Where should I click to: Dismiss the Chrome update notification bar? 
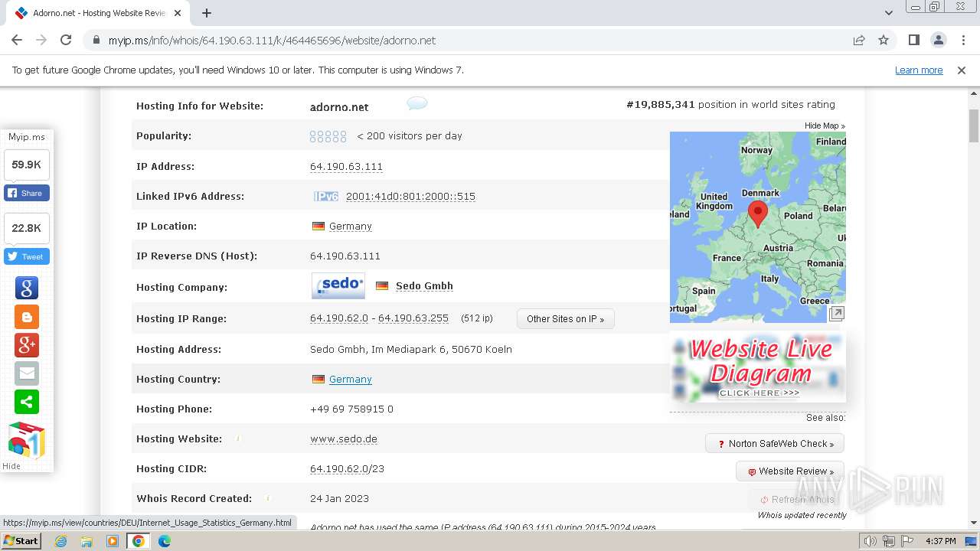[962, 70]
